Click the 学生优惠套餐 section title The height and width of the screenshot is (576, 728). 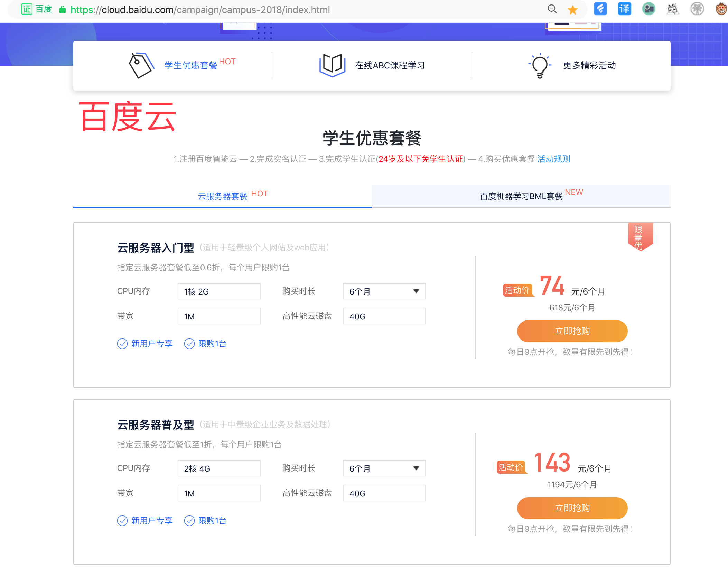tap(372, 138)
